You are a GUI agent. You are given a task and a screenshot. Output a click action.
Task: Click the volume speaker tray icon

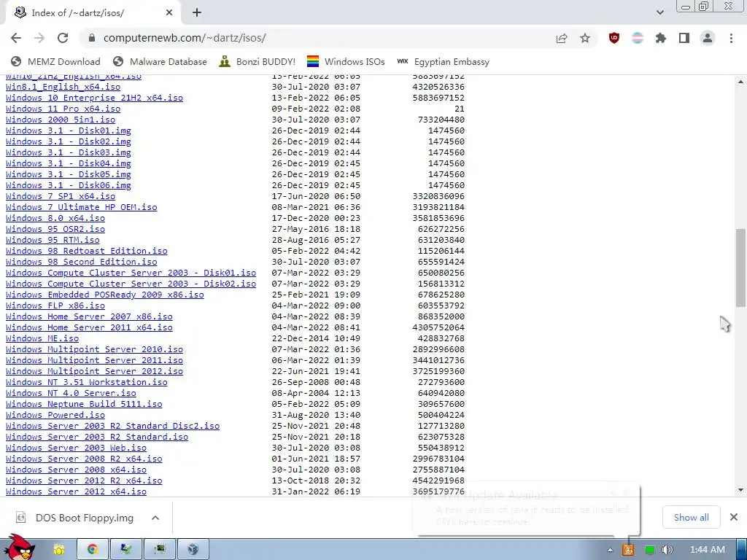click(x=667, y=550)
